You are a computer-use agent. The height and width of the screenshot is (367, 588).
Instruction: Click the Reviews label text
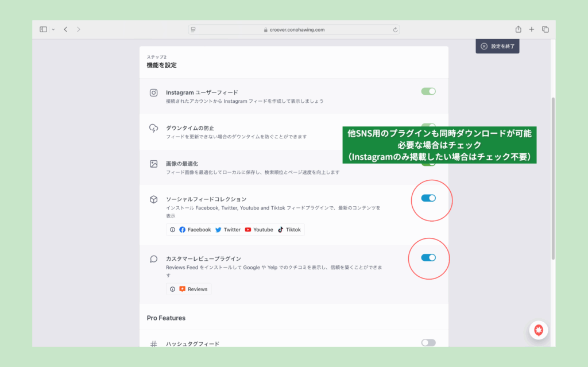(198, 289)
